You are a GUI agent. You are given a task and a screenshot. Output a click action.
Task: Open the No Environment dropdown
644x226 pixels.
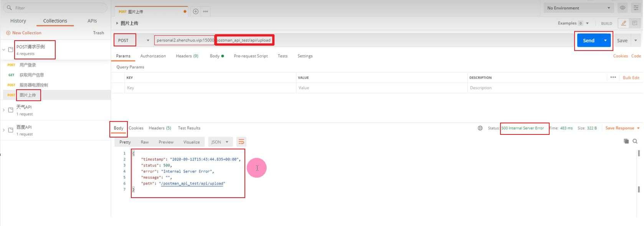click(x=578, y=8)
